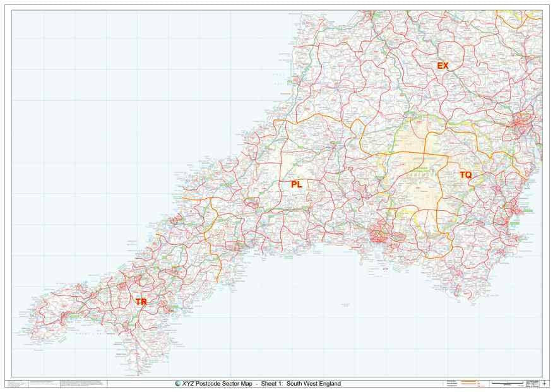Click the 'XYZ Postcode Sector Map' title text
The image size is (553, 392).
pyautogui.click(x=215, y=383)
